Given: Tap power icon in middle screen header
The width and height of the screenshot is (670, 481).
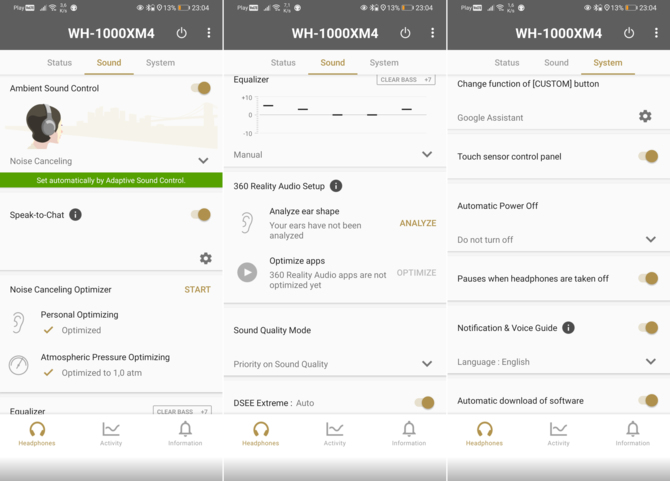Looking at the screenshot, I should 405,33.
